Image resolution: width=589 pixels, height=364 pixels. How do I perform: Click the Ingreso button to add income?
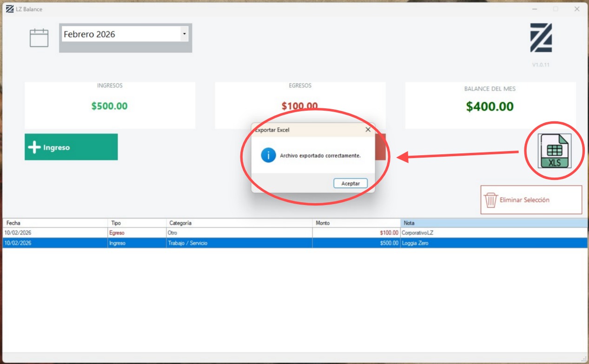71,146
